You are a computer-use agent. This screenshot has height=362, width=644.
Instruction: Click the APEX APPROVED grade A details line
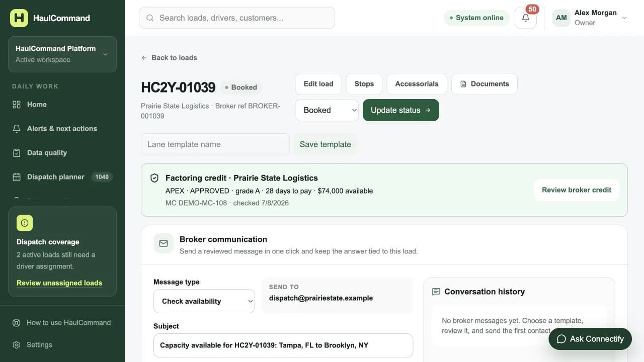269,191
